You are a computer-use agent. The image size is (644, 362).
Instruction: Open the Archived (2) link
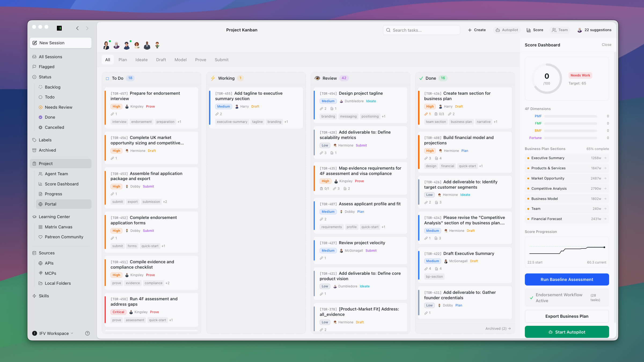point(498,329)
